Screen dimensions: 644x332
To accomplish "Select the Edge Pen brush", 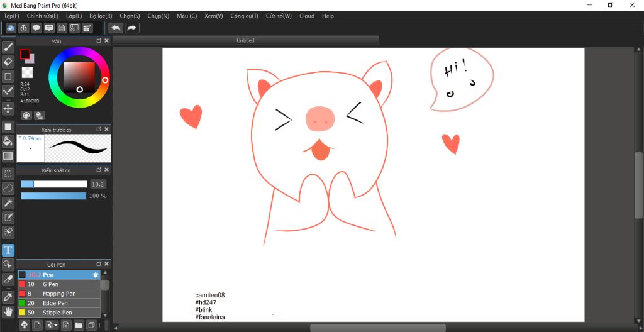I will [x=58, y=303].
